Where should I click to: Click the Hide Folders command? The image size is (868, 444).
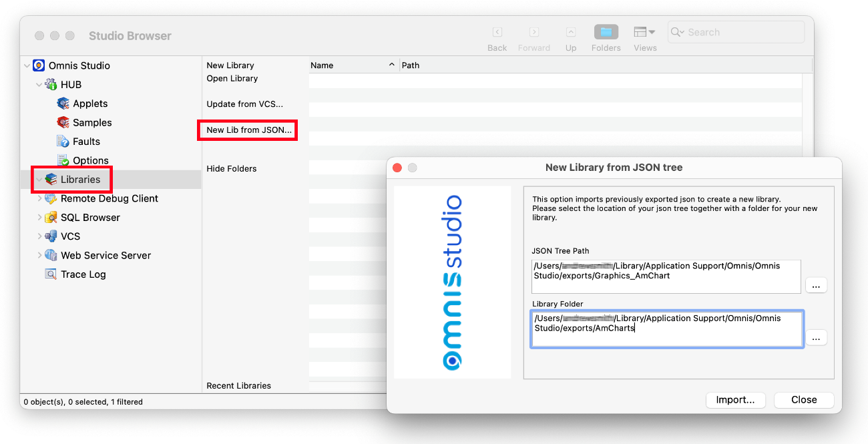[x=232, y=168]
